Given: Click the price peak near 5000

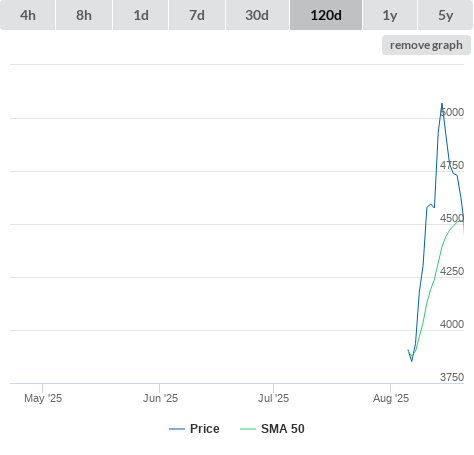Looking at the screenshot, I should coord(442,104).
